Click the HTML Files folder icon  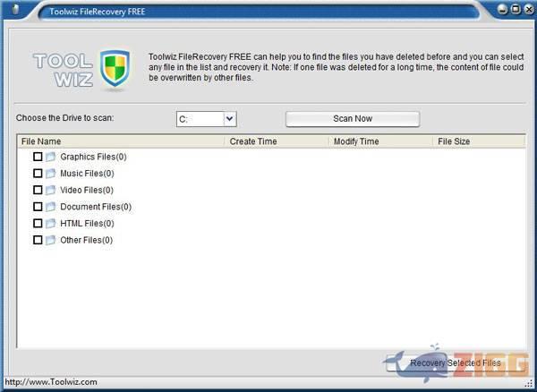click(50, 224)
